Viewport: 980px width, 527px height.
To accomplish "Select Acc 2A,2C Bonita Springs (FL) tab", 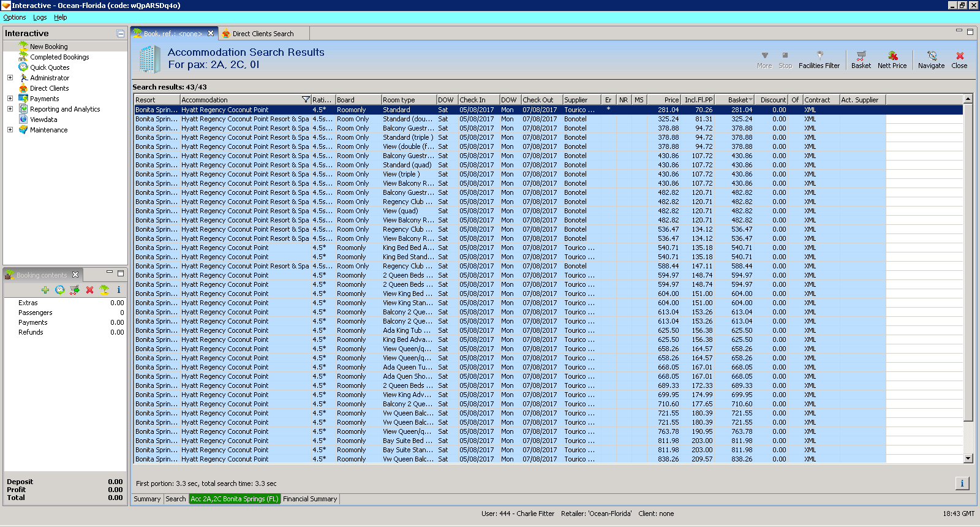I will tap(235, 499).
